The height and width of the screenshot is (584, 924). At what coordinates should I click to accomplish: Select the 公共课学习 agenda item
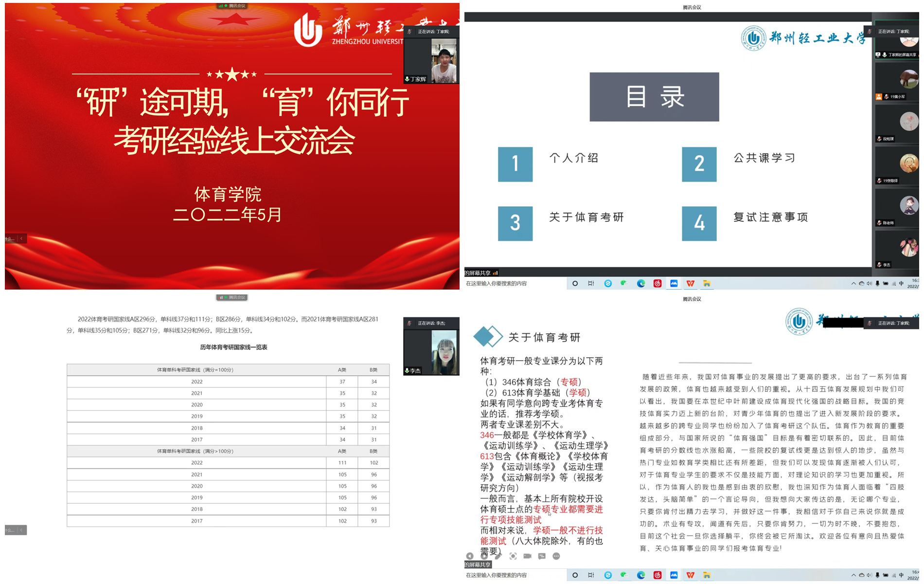click(764, 158)
